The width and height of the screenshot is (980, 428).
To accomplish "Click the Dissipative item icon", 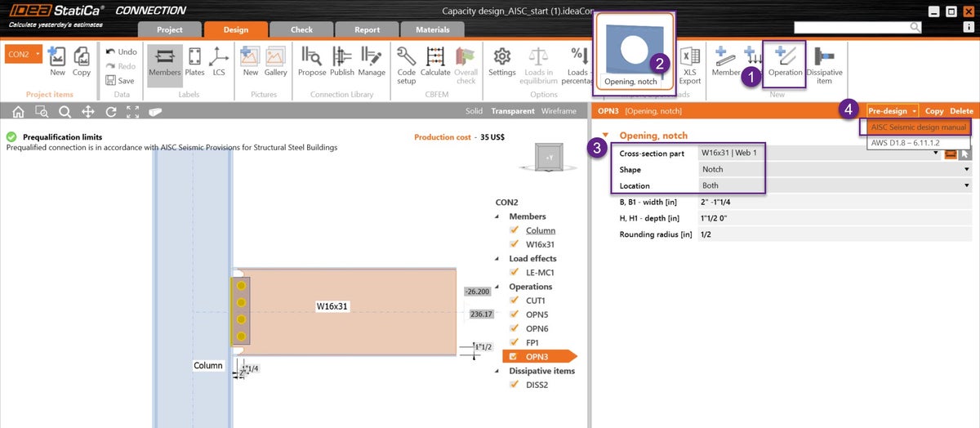I will pyautogui.click(x=824, y=59).
